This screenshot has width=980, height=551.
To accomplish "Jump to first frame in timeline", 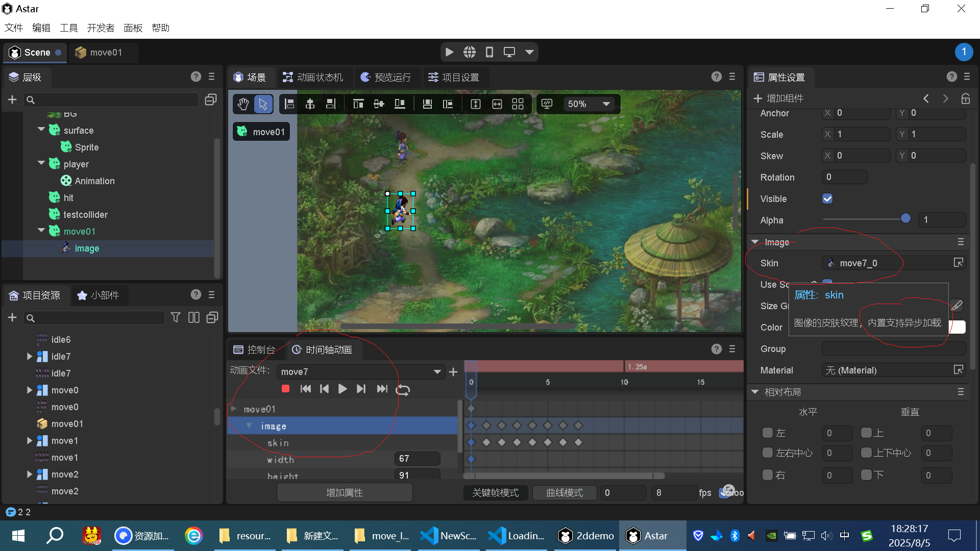I will (x=306, y=389).
